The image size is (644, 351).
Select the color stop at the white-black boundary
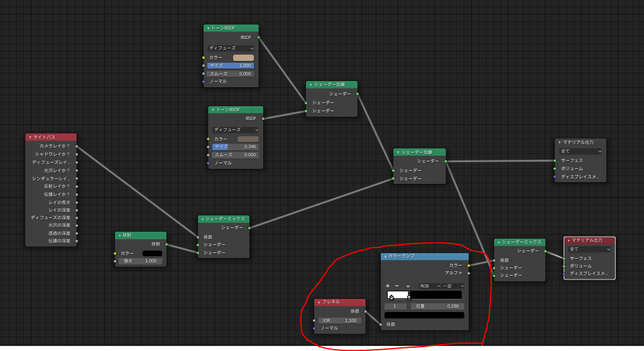(408, 297)
